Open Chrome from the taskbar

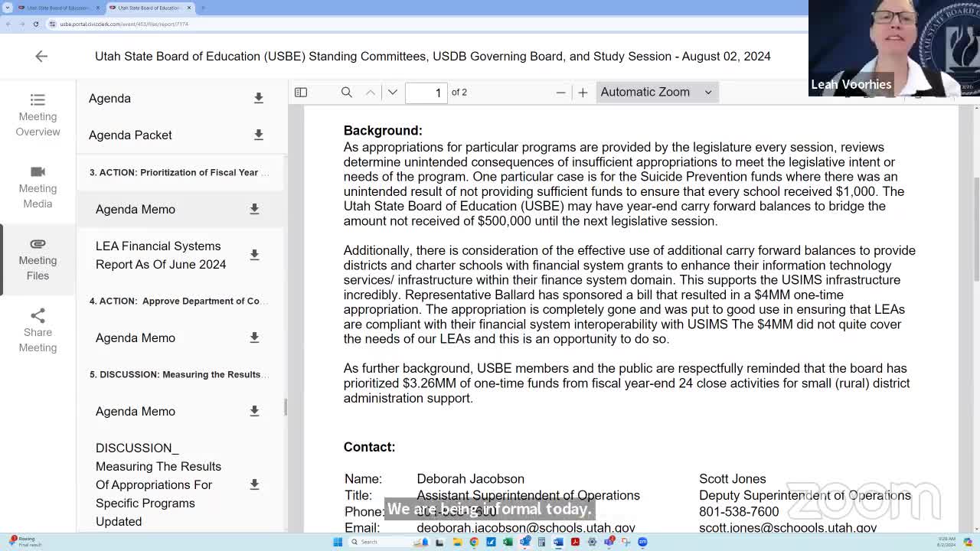pos(474,542)
